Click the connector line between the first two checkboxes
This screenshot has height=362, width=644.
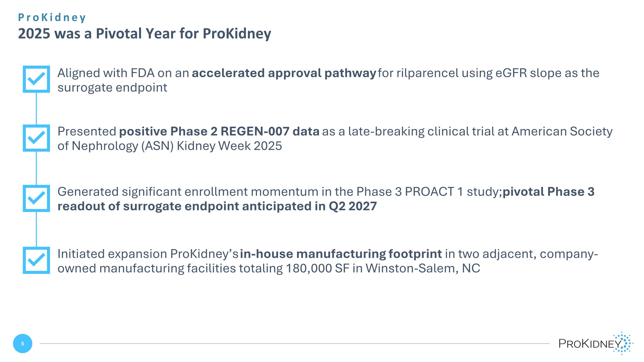click(x=36, y=108)
